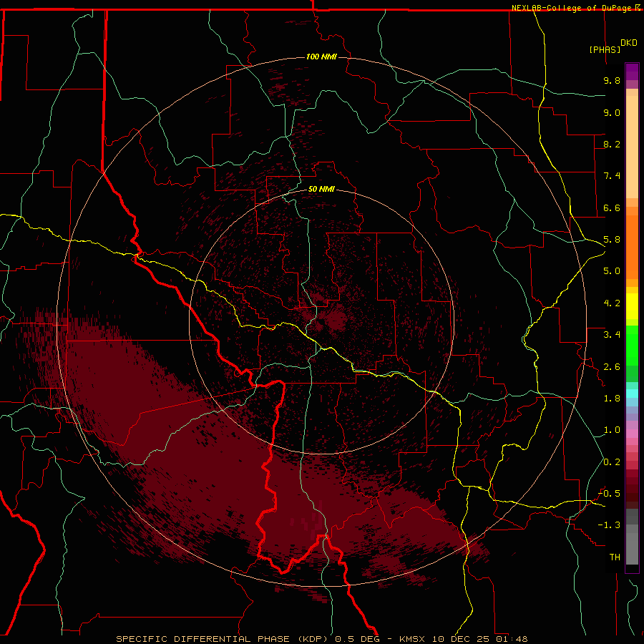Viewport: 644px width, 644px height.
Task: Click the pale peach segment of the color bar
Action: pos(632,147)
